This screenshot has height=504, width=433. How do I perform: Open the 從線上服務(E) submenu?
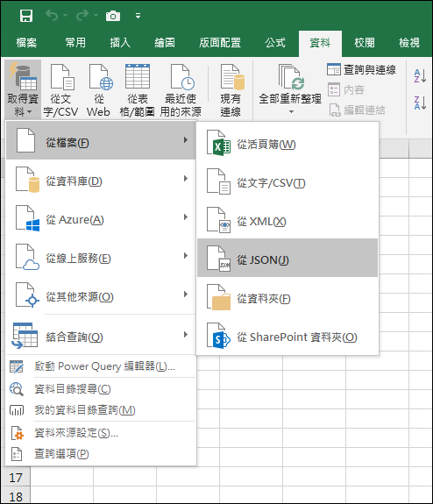[x=101, y=256]
